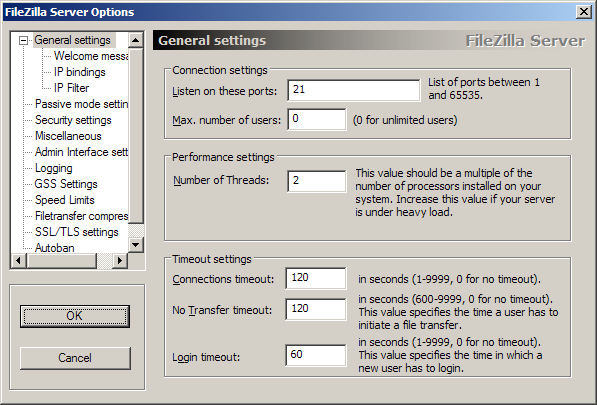The image size is (597, 405).
Task: Click the Number of Threads field
Action: click(x=317, y=181)
